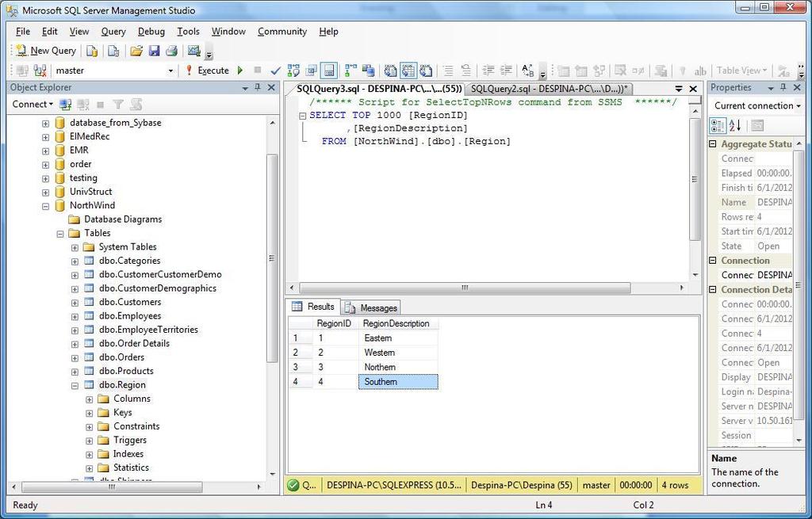
Task: Select the Database Diagrams folder
Action: click(x=123, y=219)
